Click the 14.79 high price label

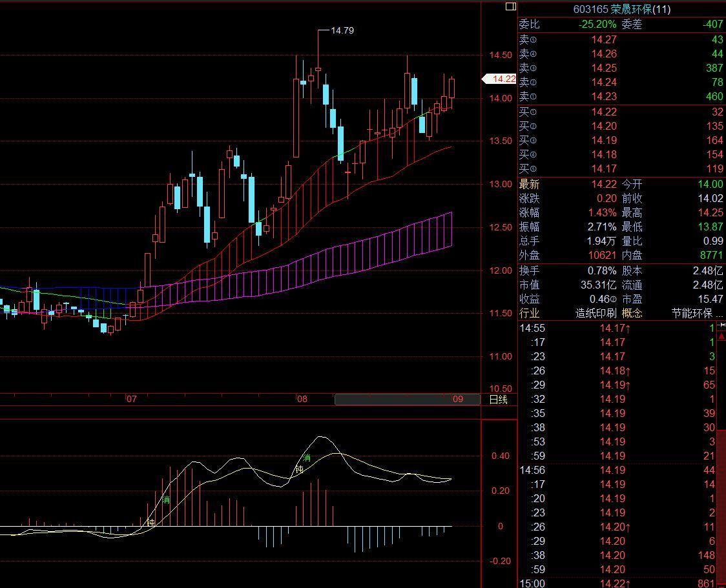point(342,30)
